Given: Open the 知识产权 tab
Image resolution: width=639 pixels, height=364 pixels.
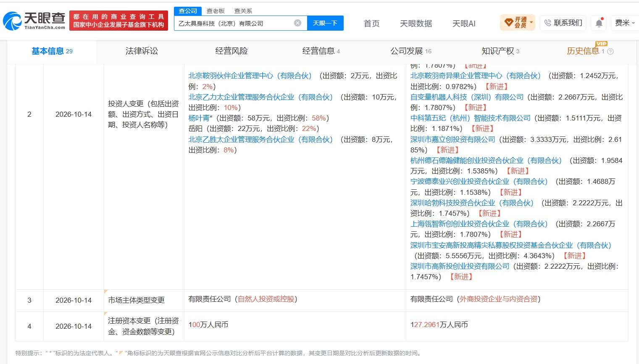Looking at the screenshot, I should [500, 51].
